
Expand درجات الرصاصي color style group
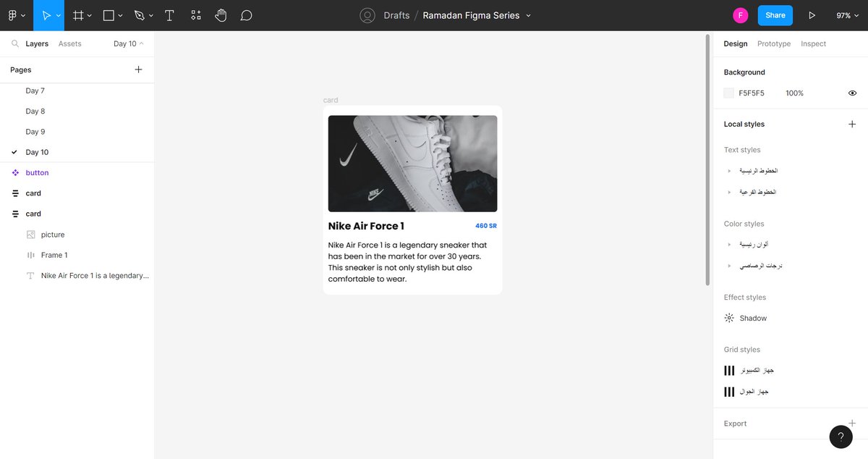pos(729,266)
